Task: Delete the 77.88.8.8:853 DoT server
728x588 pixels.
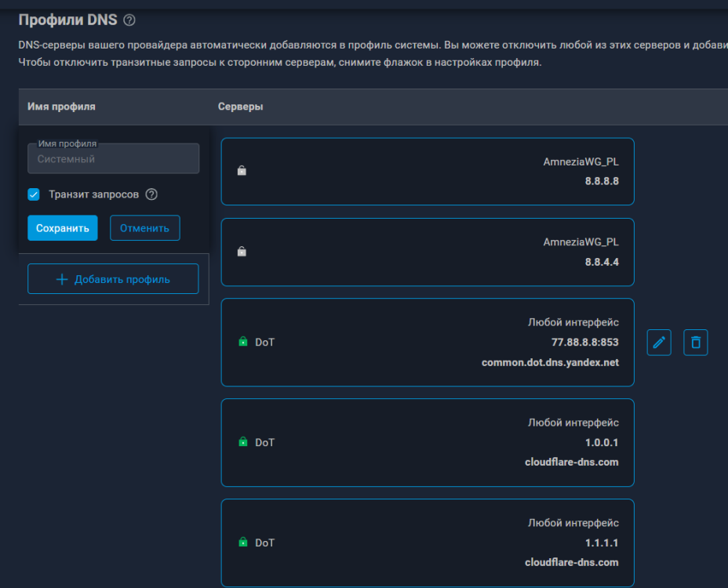Action: coord(695,343)
